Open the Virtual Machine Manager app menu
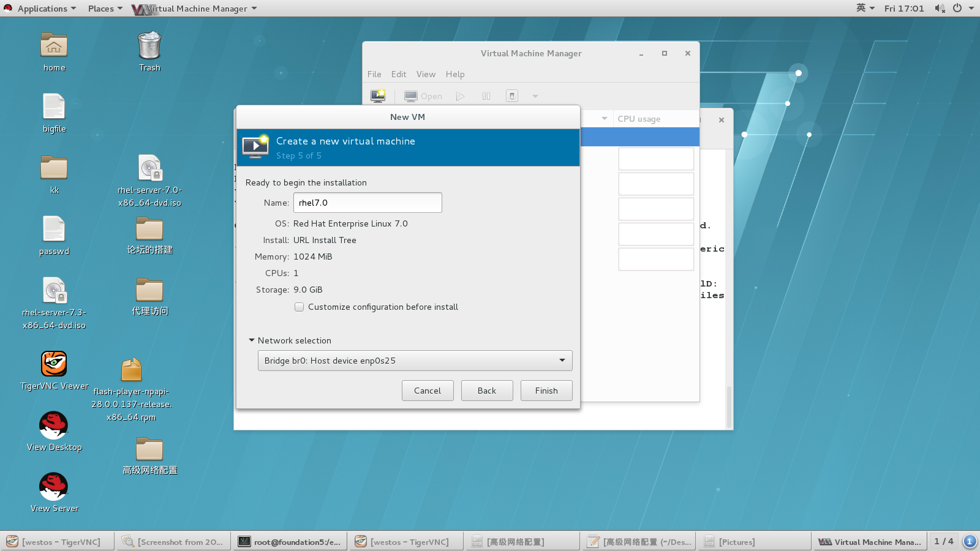The height and width of the screenshot is (551, 980). tap(194, 8)
